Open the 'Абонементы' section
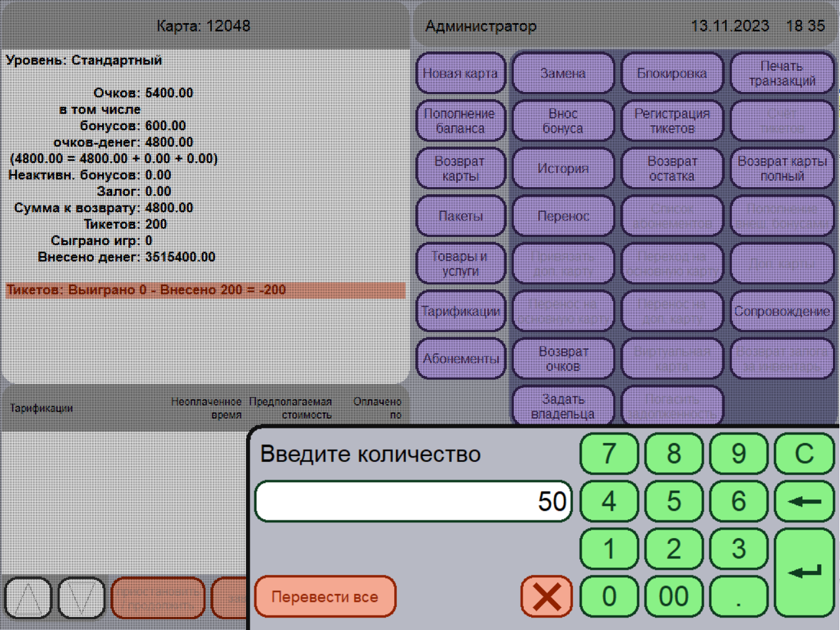Viewport: 840px width, 630px height. click(x=460, y=358)
